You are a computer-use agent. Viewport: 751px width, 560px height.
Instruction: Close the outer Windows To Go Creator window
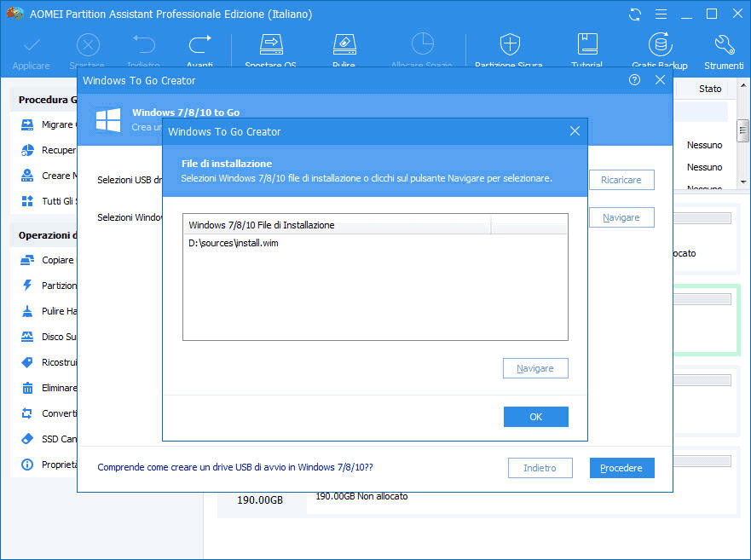(x=660, y=80)
